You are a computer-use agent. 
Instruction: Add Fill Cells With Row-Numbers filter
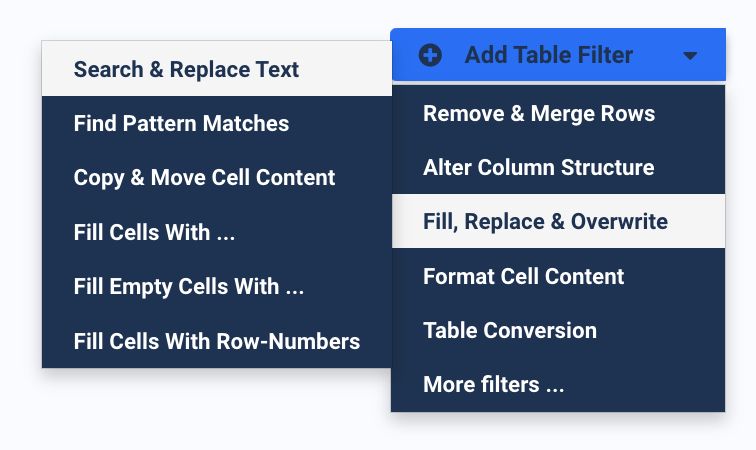[x=216, y=341]
